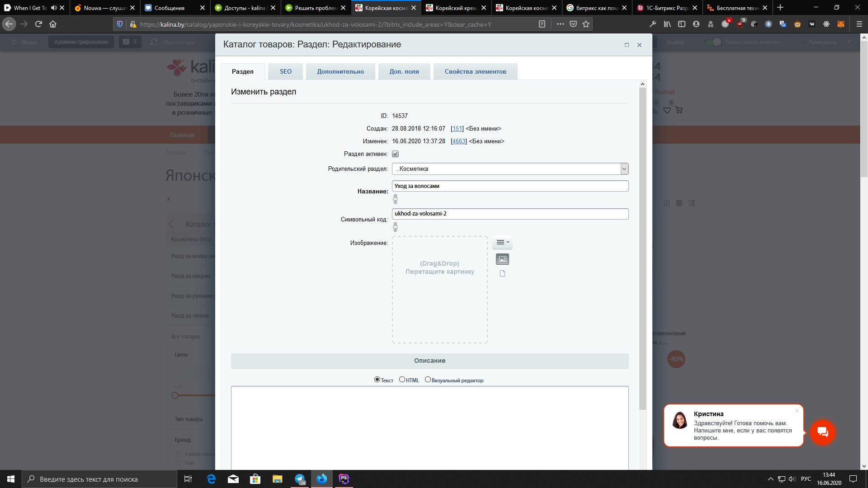
Task: Open Microsoft Edge from the taskbar
Action: point(211,479)
